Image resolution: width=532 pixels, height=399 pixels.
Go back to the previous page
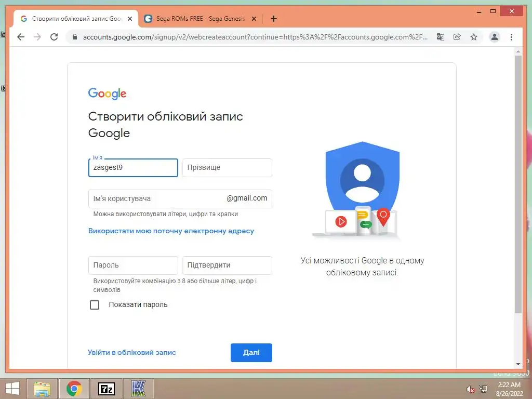[x=21, y=37]
